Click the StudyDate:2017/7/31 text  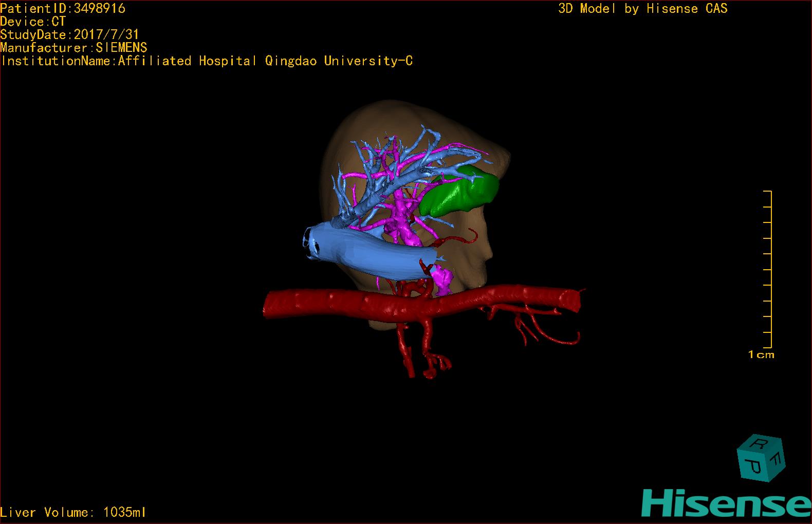click(x=70, y=34)
